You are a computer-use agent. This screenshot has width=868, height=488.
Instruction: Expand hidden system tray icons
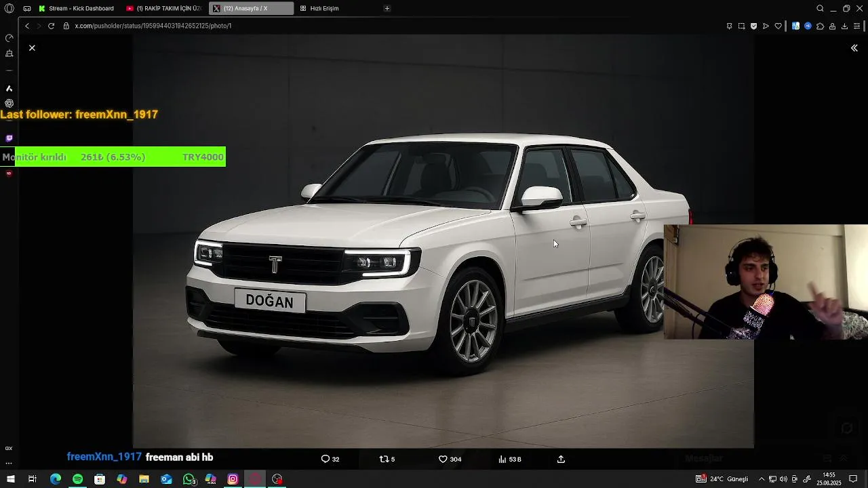[762, 479]
